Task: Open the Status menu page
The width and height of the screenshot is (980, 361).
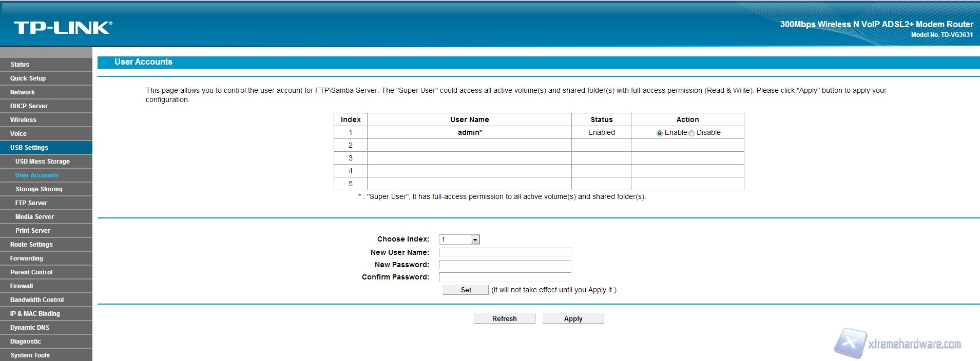Action: click(20, 65)
